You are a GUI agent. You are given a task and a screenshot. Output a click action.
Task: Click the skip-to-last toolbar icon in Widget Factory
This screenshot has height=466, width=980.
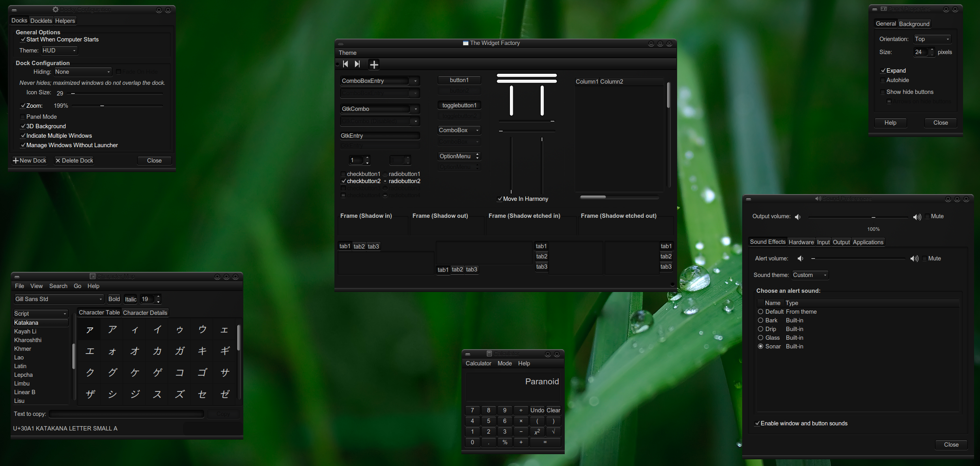(357, 64)
